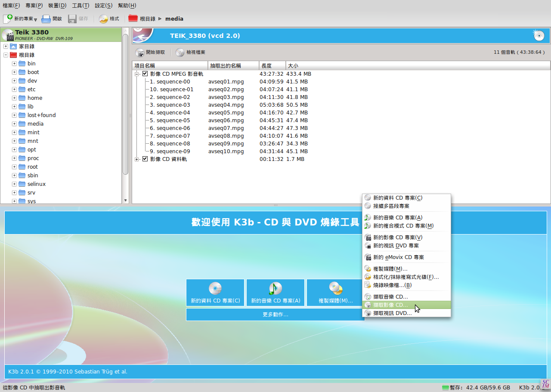Click the 開始擷取 start ripping icon
This screenshot has height=392, width=551.
pyautogui.click(x=140, y=52)
